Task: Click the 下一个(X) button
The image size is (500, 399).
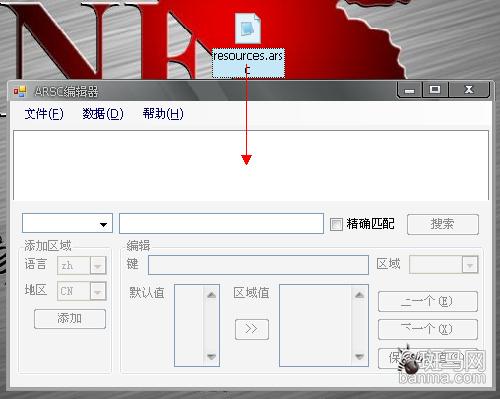Action: [x=428, y=330]
